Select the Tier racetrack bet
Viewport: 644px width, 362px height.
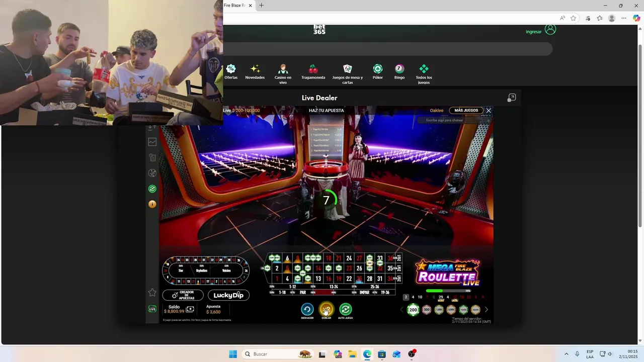point(181,270)
